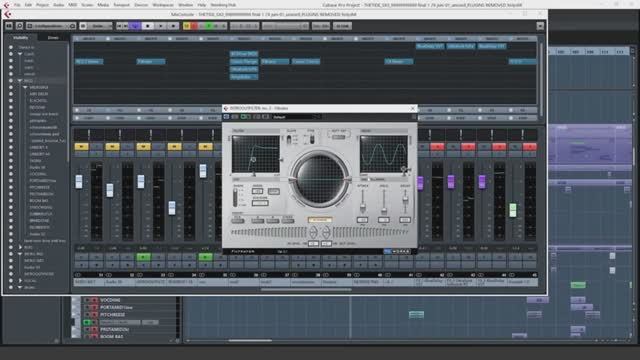The image size is (640, 360).
Task: Toggle the green read/write icon in plugin header
Action: pos(245,117)
